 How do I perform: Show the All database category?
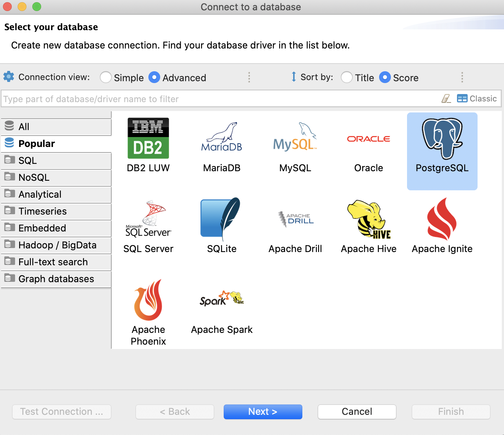click(x=56, y=127)
